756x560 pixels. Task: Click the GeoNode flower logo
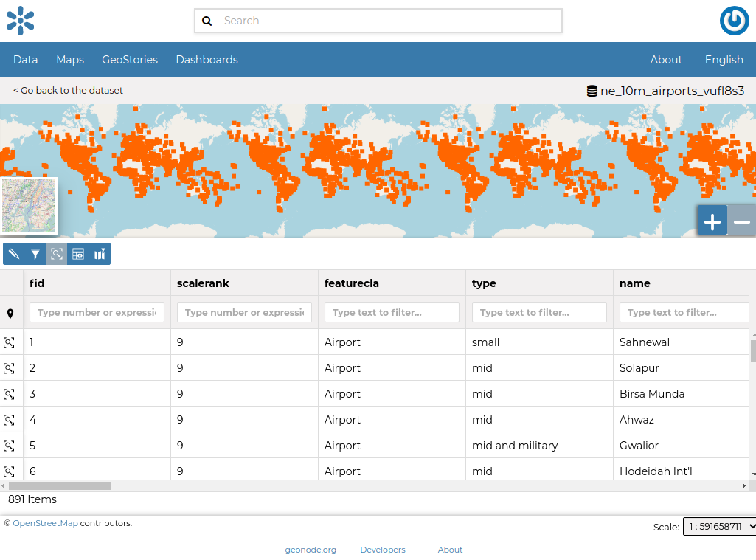[20, 21]
